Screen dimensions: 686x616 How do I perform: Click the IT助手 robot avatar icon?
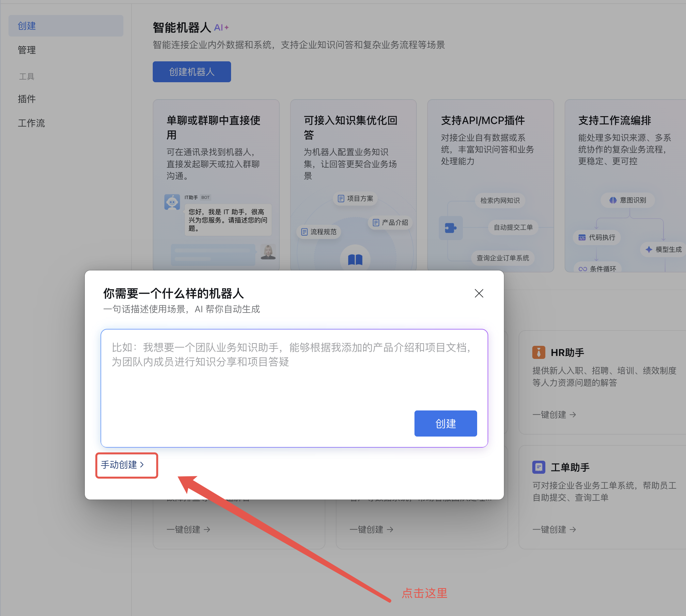point(172,201)
